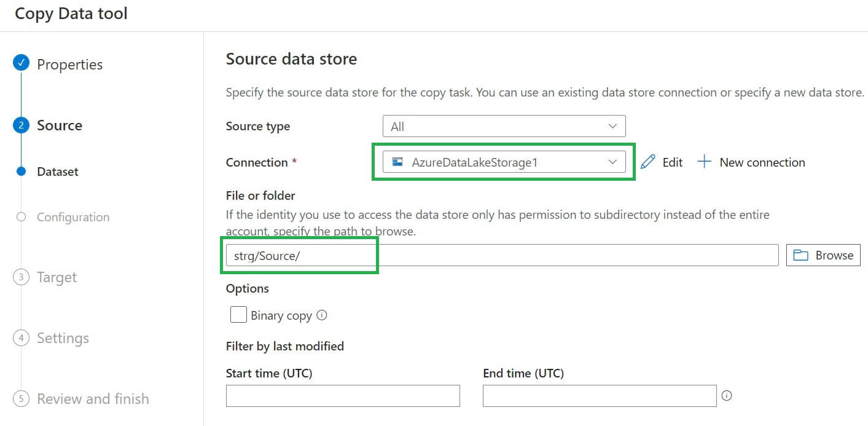The image size is (868, 426).
Task: Go to the Target step
Action: (57, 277)
